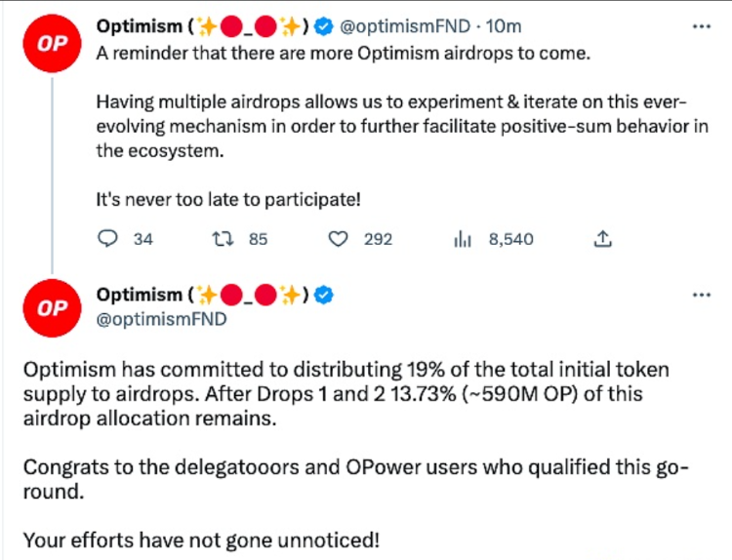Like the top tweet via the heart icon

[338, 239]
